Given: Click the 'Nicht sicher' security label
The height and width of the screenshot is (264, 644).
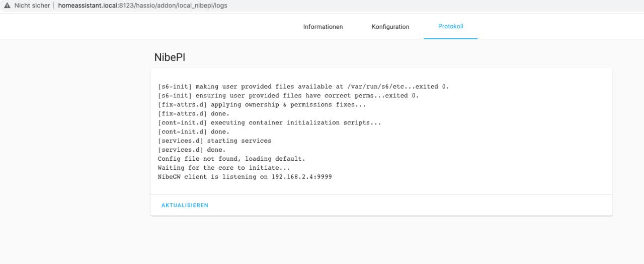Looking at the screenshot, I should pos(32,5).
